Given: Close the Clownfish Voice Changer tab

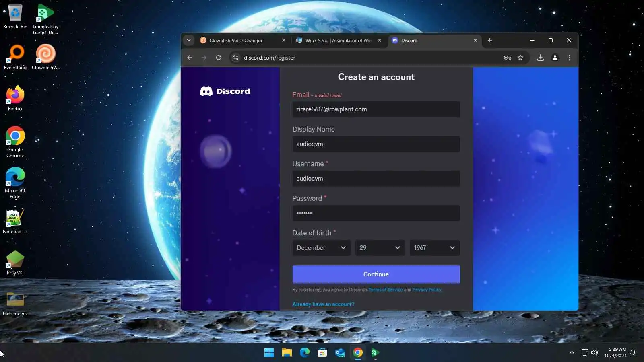Looking at the screenshot, I should 284,40.
